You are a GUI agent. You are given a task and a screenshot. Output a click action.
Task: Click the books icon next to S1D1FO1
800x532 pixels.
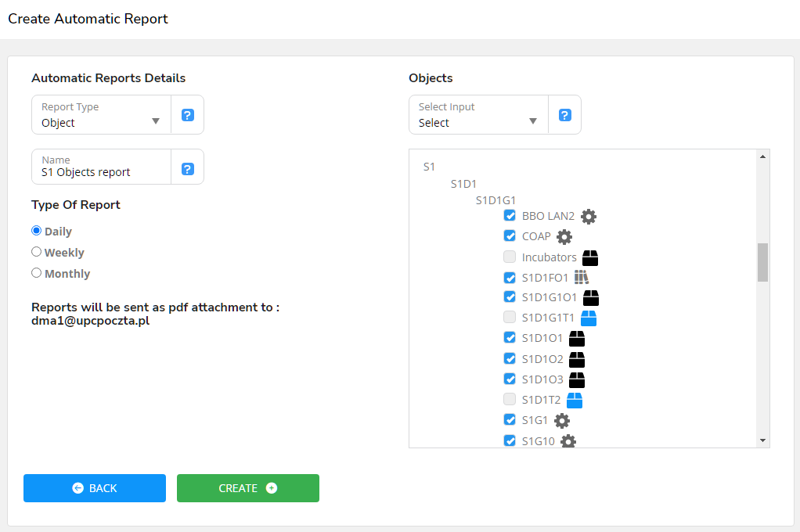581,277
